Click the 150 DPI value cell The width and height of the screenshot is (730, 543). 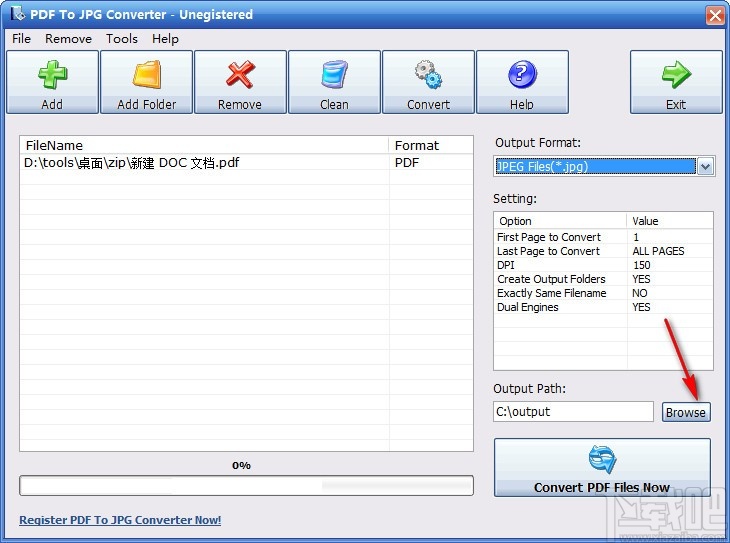point(642,265)
